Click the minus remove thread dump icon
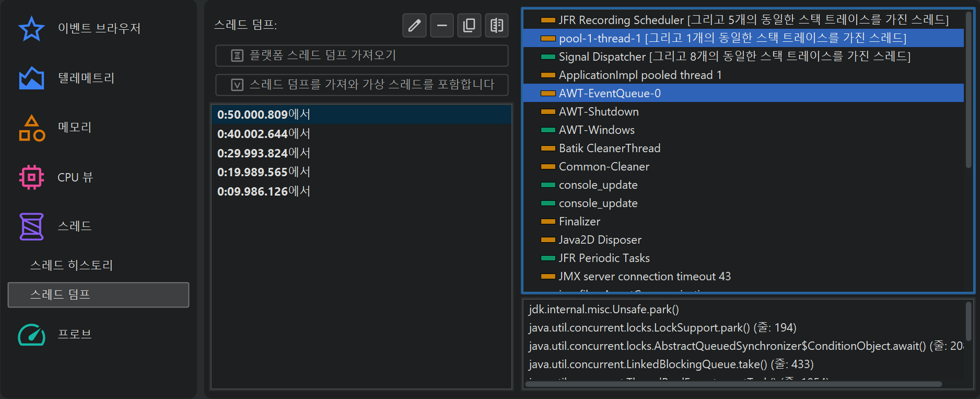 tap(442, 25)
